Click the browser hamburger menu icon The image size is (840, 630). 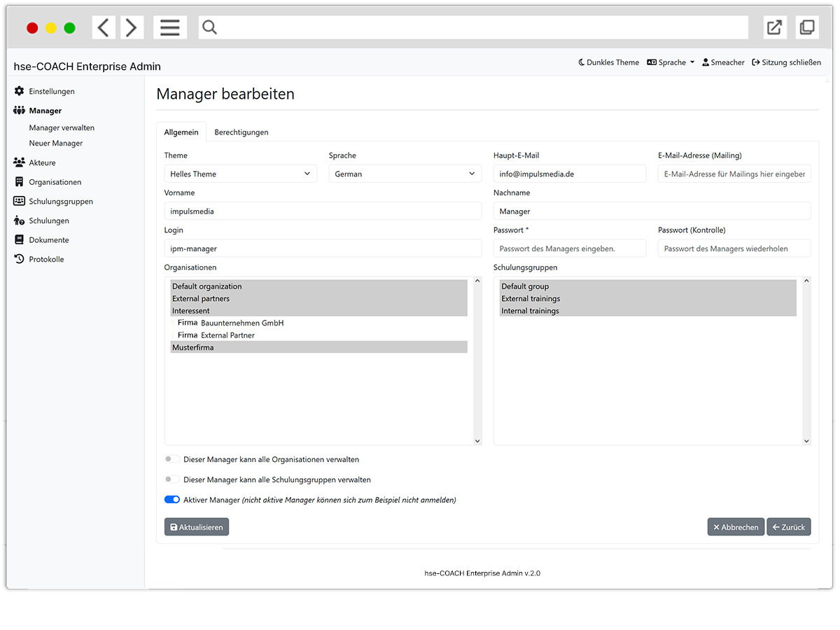[x=169, y=27]
